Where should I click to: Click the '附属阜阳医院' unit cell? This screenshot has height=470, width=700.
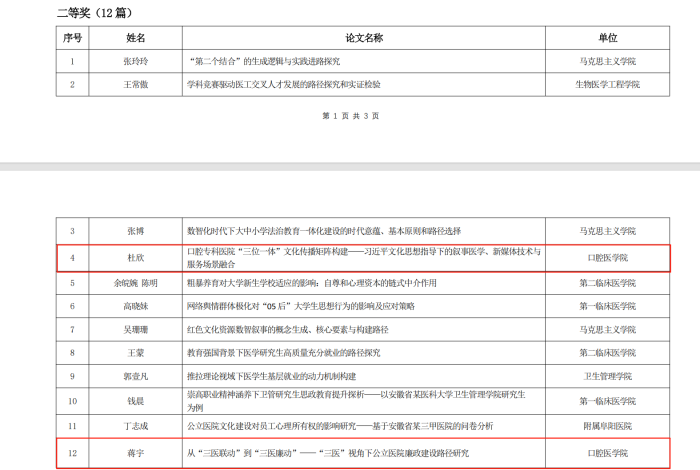607,426
